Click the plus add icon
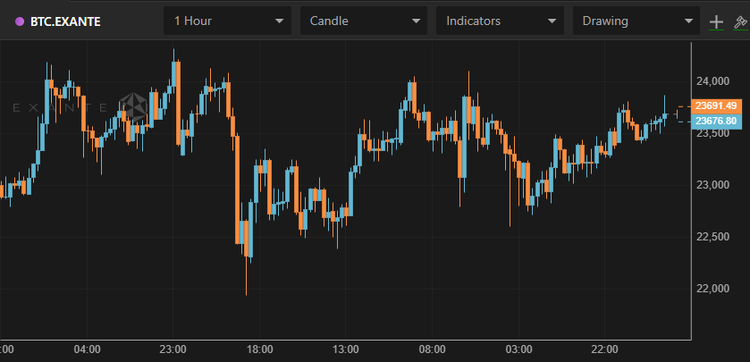The width and height of the screenshot is (750, 362). click(x=716, y=22)
